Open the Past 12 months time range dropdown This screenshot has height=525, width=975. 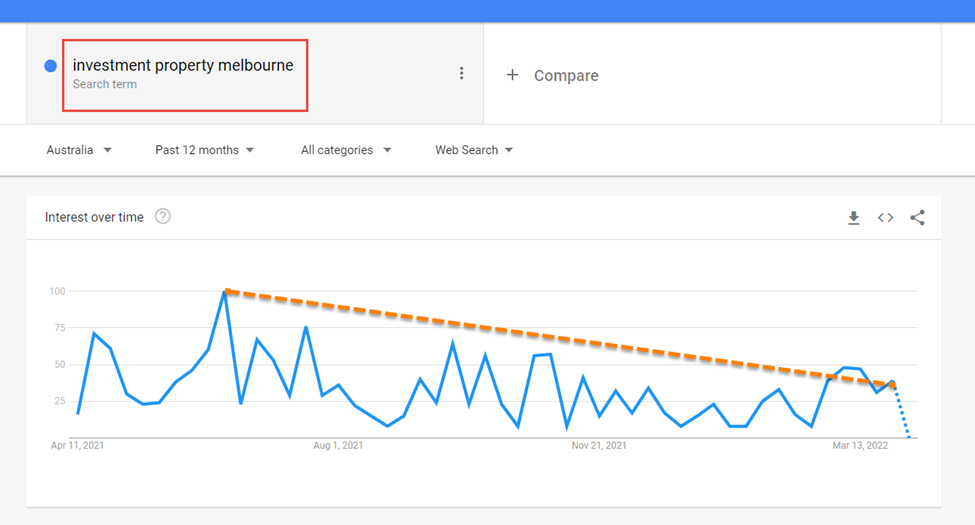[205, 150]
